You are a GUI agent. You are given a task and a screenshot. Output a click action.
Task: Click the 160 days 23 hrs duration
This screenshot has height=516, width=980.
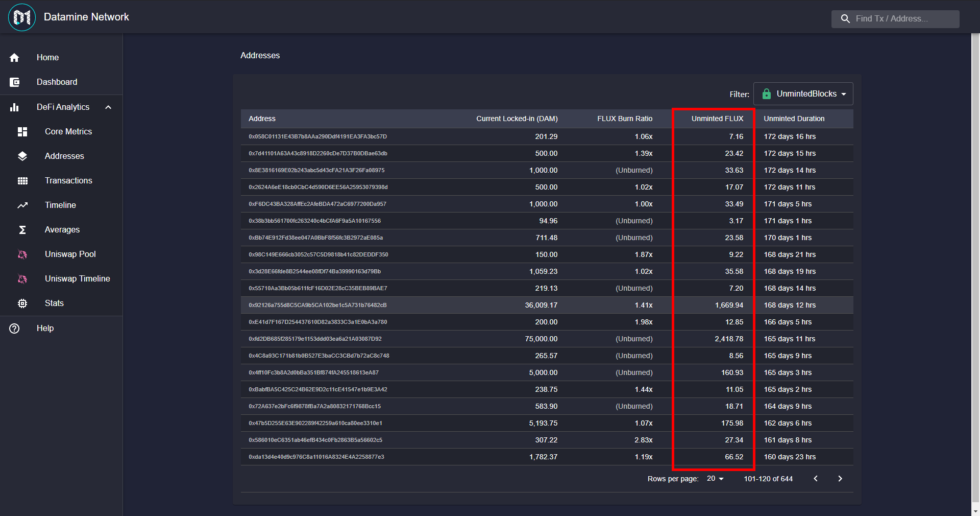(x=790, y=457)
